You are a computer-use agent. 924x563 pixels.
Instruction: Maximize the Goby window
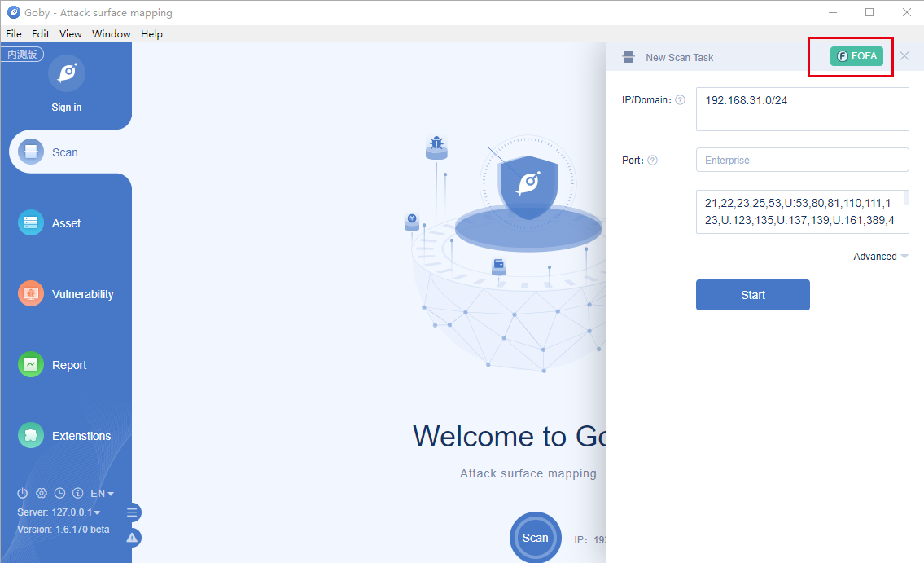pos(869,12)
